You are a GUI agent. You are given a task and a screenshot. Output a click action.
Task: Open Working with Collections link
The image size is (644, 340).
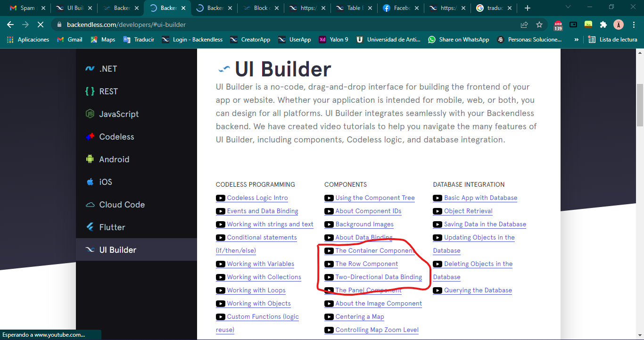(264, 277)
